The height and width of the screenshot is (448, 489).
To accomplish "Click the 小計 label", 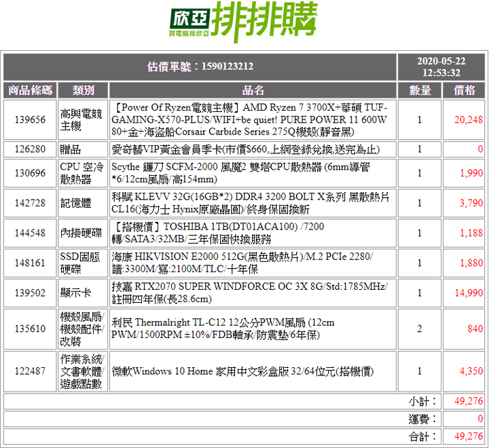I will pyautogui.click(x=423, y=401).
